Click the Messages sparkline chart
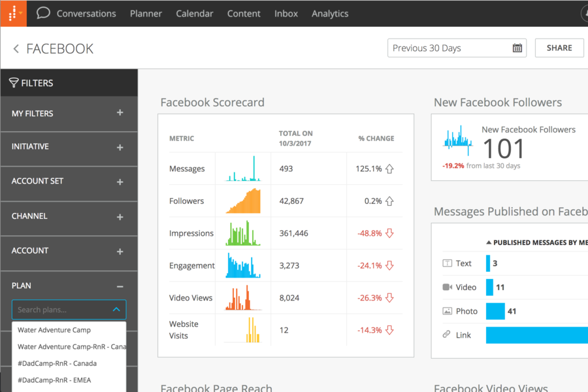Screen dimensions: 588x392 pyautogui.click(x=243, y=169)
